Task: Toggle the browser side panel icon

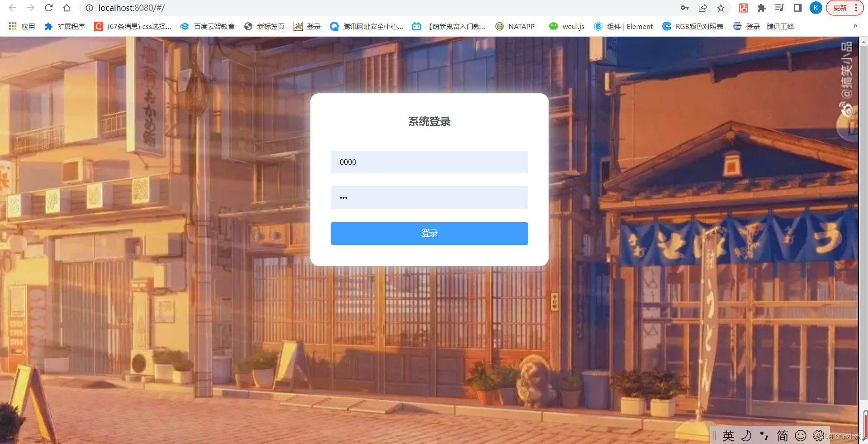Action: (797, 8)
